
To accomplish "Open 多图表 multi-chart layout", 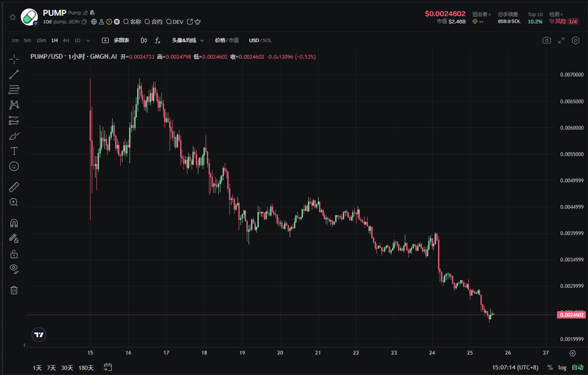I will point(116,40).
